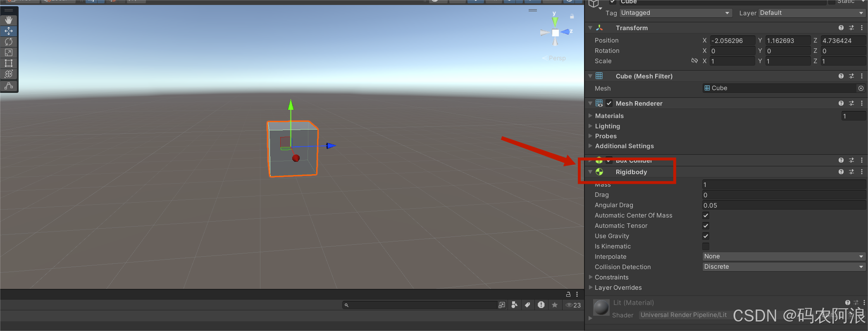Expand the Materials section
Image resolution: width=868 pixels, height=331 pixels.
pyautogui.click(x=591, y=116)
